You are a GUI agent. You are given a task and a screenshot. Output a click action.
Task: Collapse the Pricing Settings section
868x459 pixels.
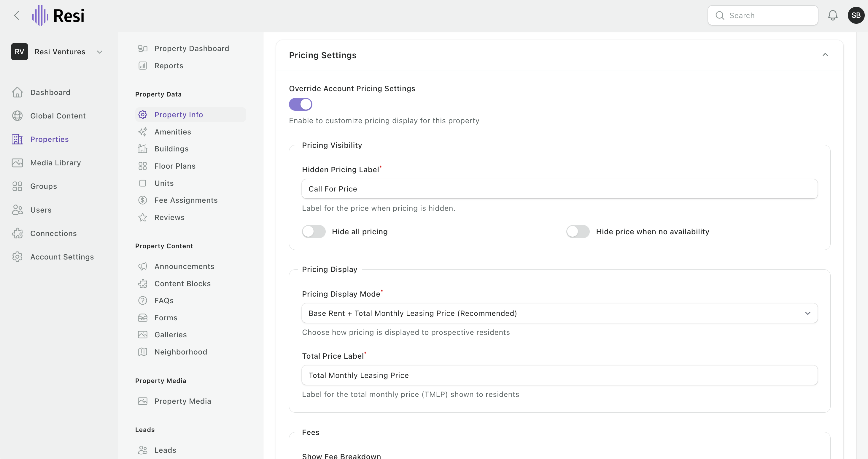click(x=825, y=55)
